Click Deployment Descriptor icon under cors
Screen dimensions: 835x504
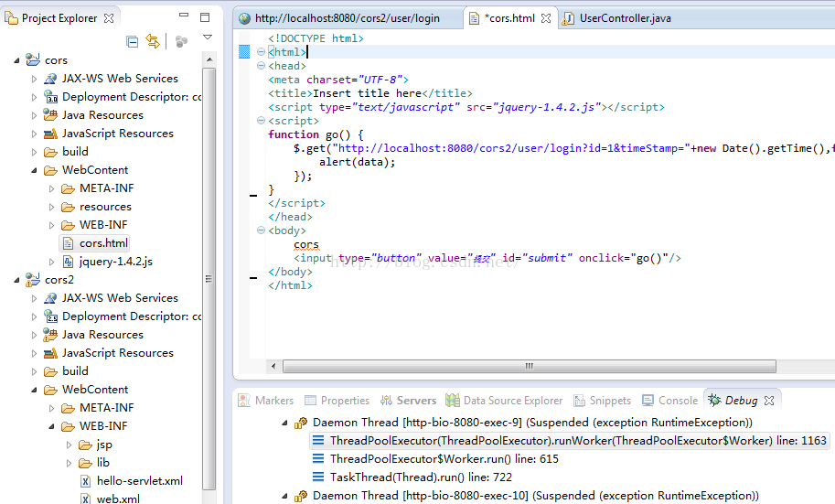[x=50, y=97]
